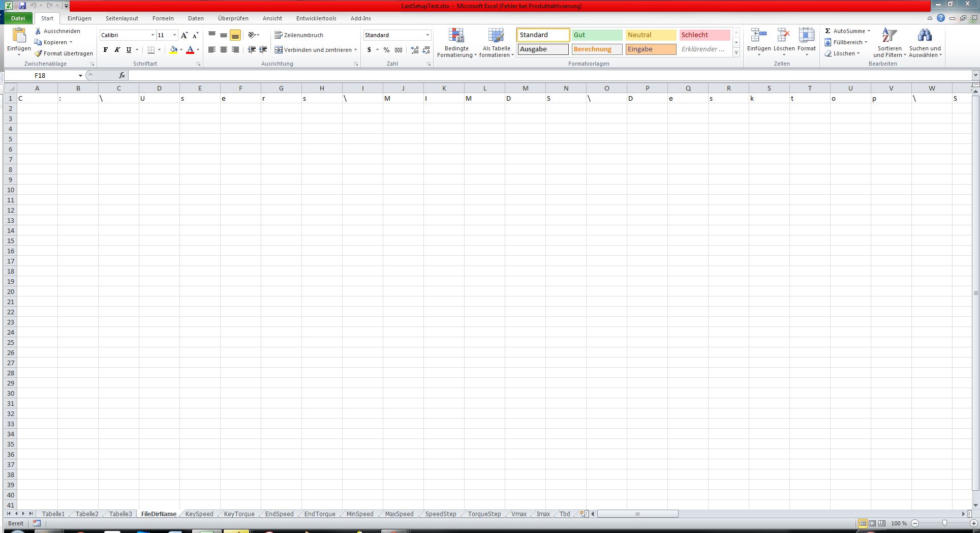Viewport: 980px width, 533px height.
Task: Enable Zeilenumbruch text wrapping
Action: click(x=299, y=35)
